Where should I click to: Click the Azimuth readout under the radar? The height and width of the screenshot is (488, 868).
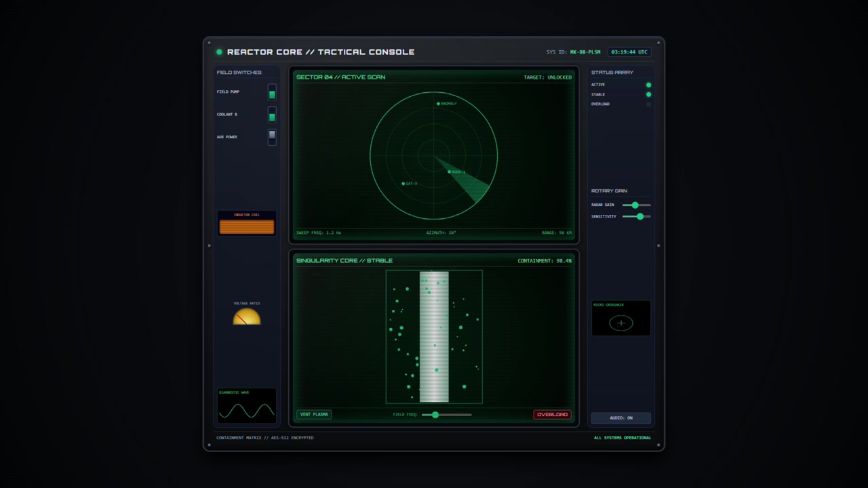[x=441, y=232]
